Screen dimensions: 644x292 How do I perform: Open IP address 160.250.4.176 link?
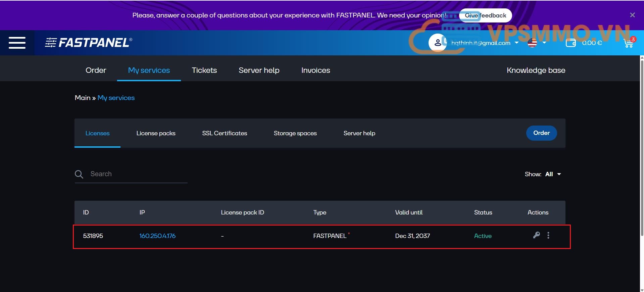[157, 236]
